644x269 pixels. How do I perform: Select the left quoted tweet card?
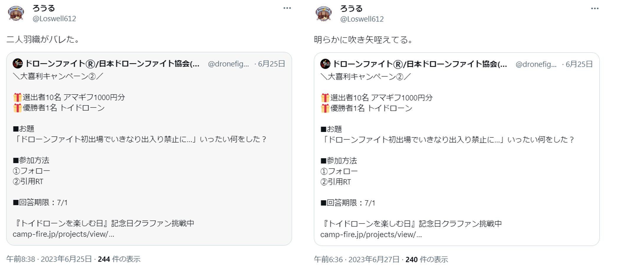tap(147, 148)
